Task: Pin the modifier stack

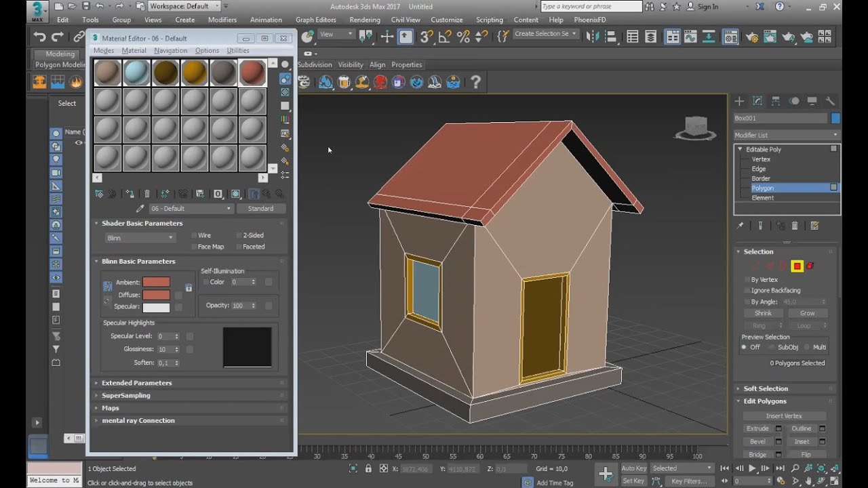Action: (741, 226)
